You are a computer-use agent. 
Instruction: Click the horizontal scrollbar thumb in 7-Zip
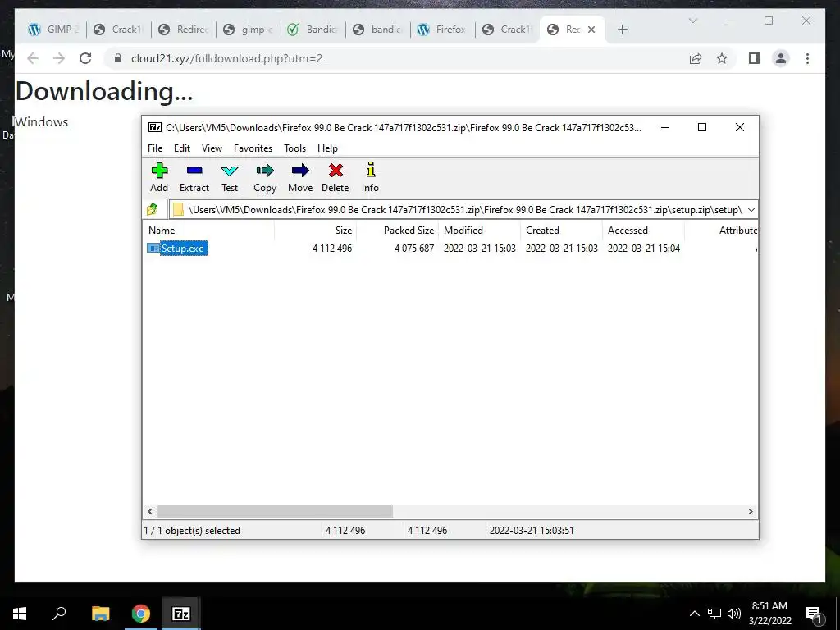(x=275, y=512)
